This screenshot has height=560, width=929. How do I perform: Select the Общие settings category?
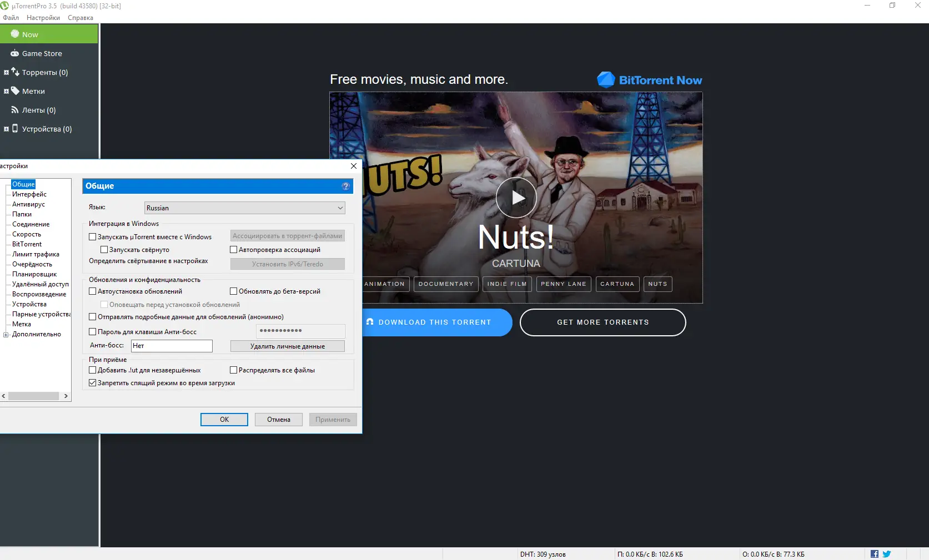tap(23, 184)
